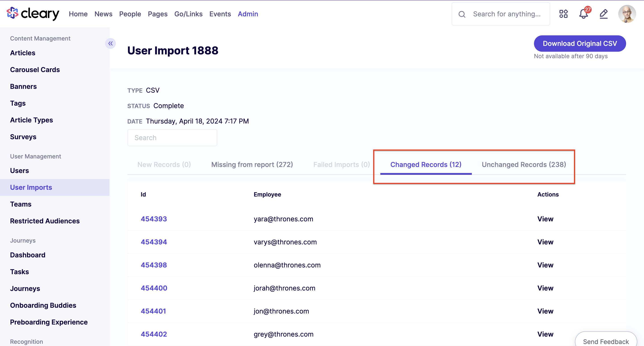Open record Id 454398
This screenshot has width=644, height=346.
pos(154,265)
